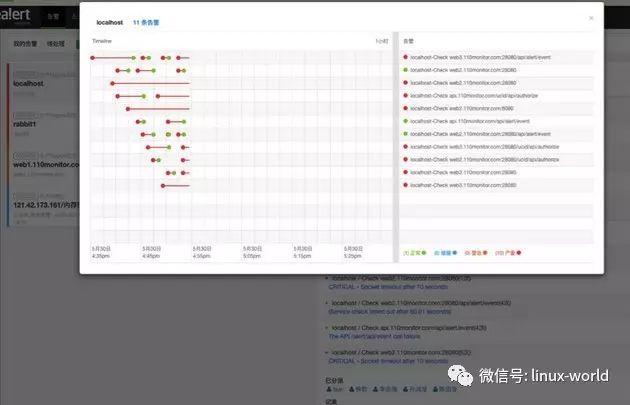This screenshot has height=405, width=630.
Task: Click 'The API /alert/api/event call failure' link
Action: 374,336
